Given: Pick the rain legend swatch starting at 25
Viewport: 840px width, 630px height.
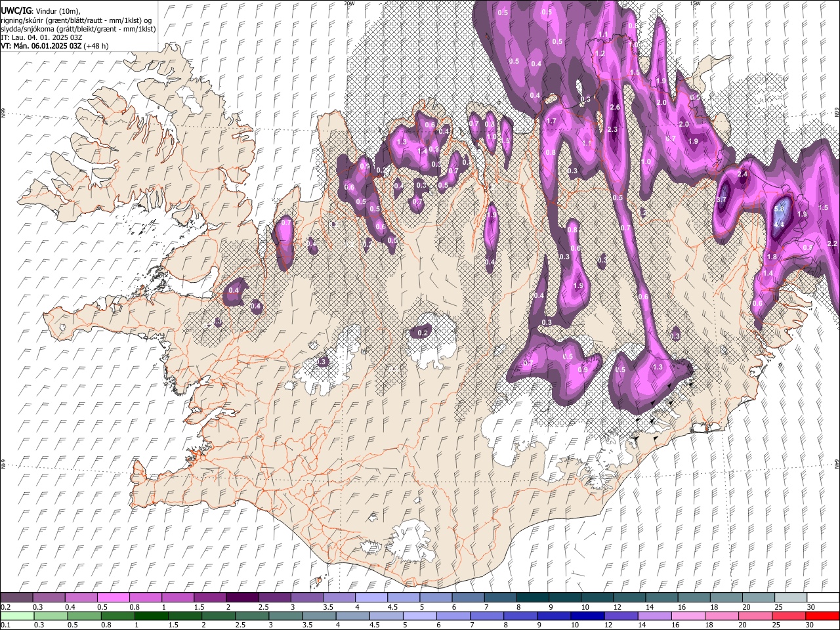Looking at the screenshot, I should (789, 616).
